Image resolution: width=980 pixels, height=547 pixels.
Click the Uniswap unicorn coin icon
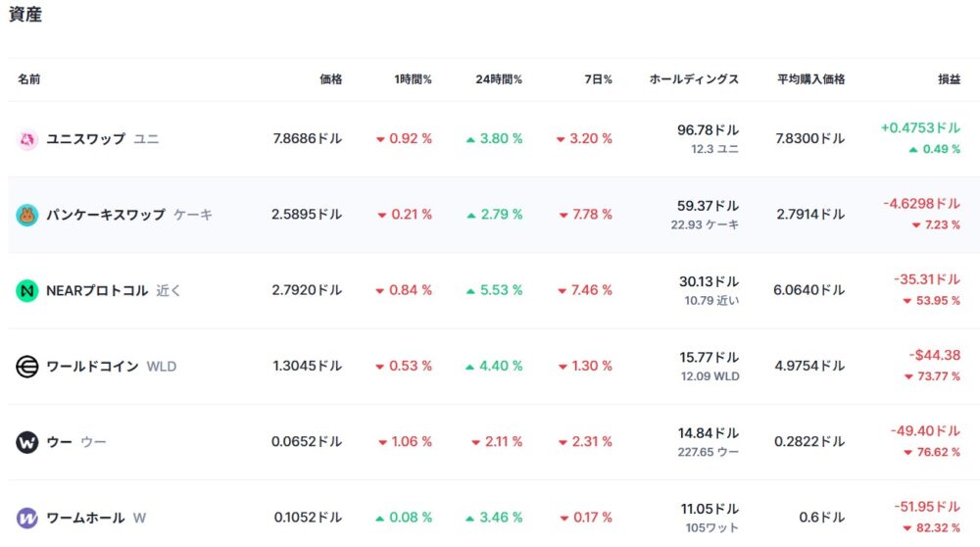click(x=26, y=139)
